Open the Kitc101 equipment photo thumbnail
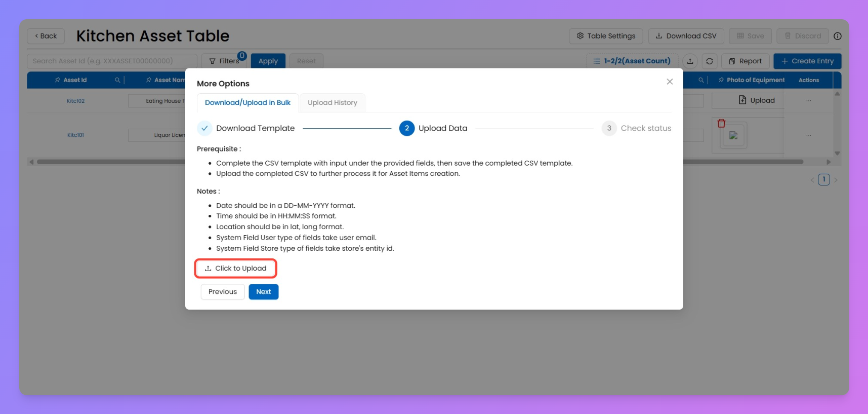868x414 pixels. [733, 136]
